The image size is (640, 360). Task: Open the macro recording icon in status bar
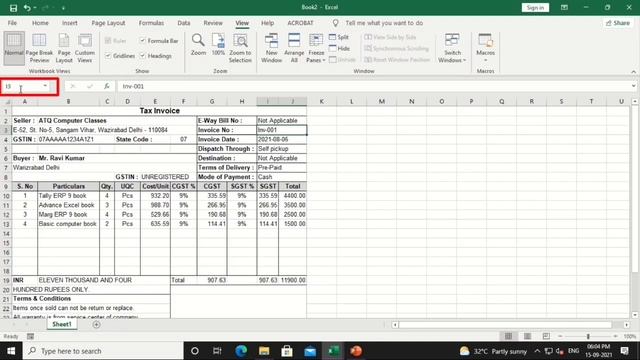(30, 336)
